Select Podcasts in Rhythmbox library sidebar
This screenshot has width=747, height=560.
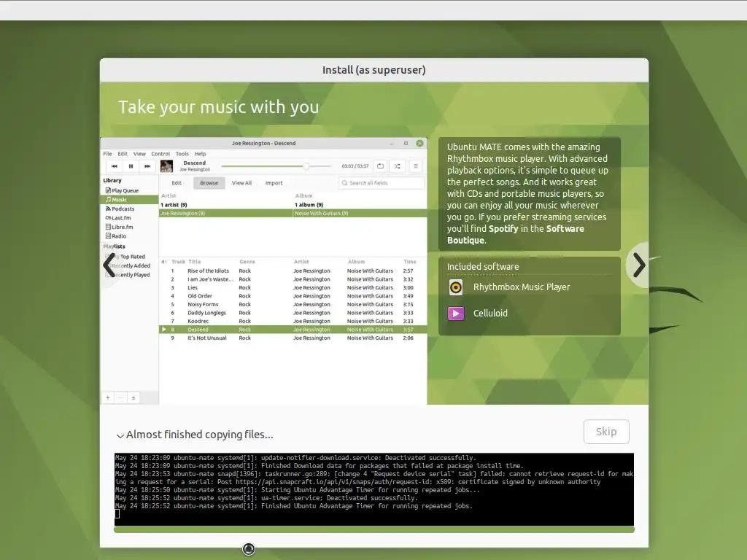(x=129, y=209)
